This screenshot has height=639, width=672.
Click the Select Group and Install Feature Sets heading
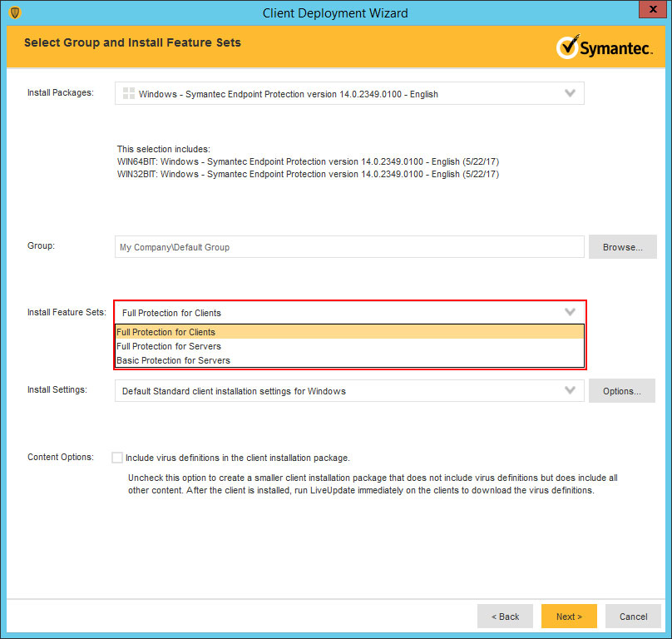tap(132, 42)
